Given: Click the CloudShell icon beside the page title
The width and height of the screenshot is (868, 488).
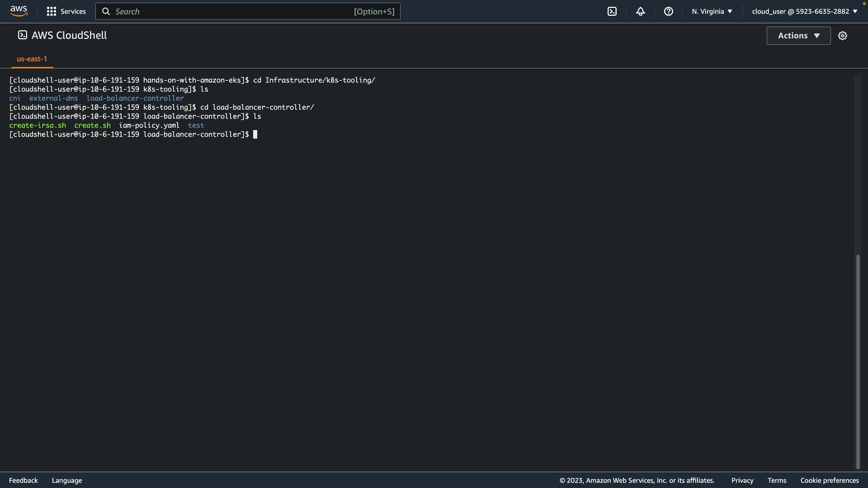Looking at the screenshot, I should [x=22, y=35].
